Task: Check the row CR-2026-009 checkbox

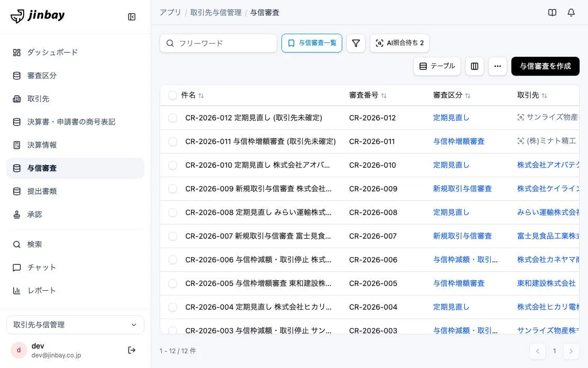Action: pyautogui.click(x=173, y=189)
